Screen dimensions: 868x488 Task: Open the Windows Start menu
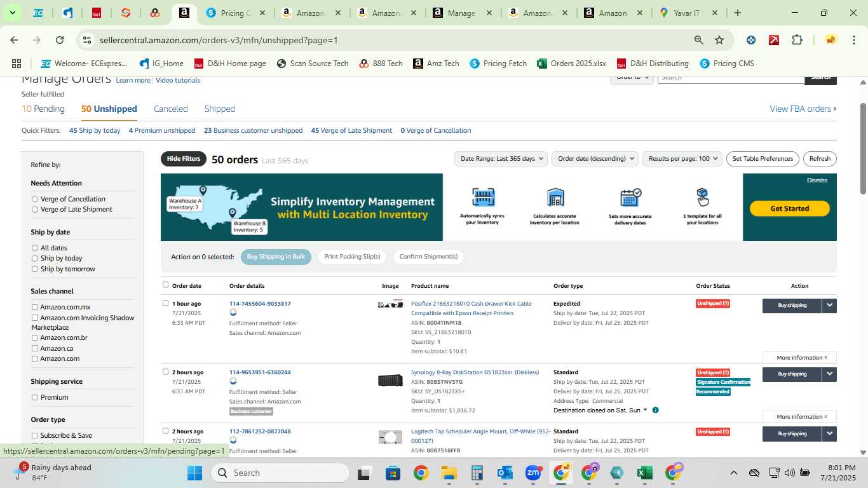194,473
